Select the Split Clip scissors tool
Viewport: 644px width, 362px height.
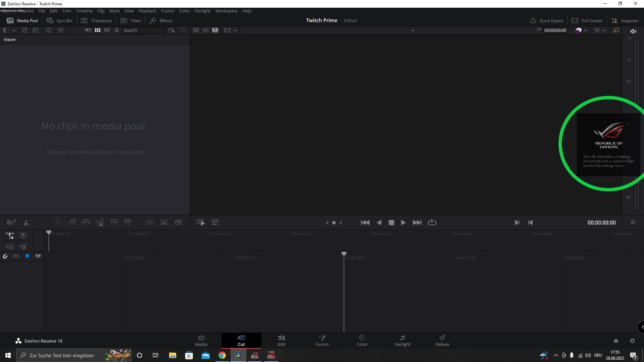(26, 223)
